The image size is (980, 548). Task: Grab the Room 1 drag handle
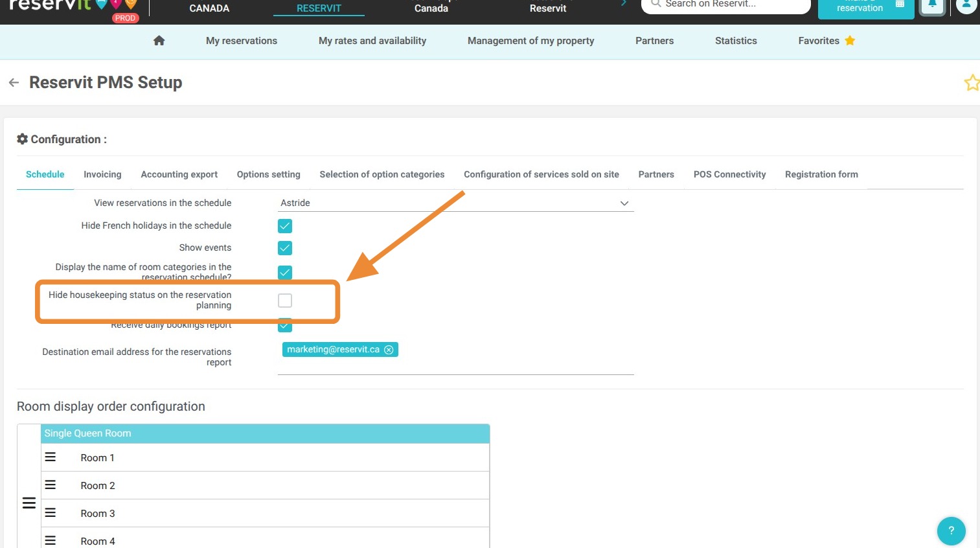point(50,457)
